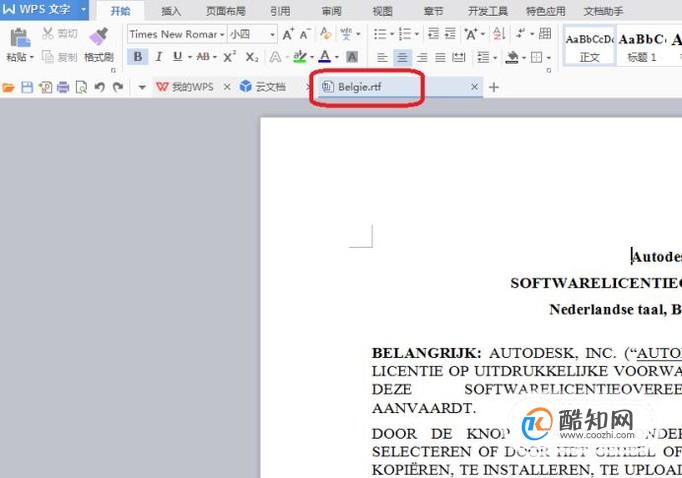Click the Copy (复制) icon

(x=47, y=57)
